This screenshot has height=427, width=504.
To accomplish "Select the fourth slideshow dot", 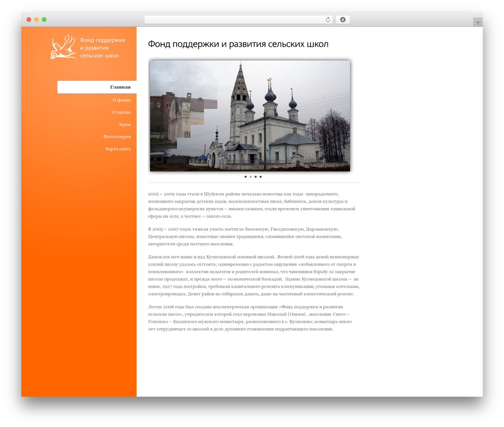I will point(260,177).
